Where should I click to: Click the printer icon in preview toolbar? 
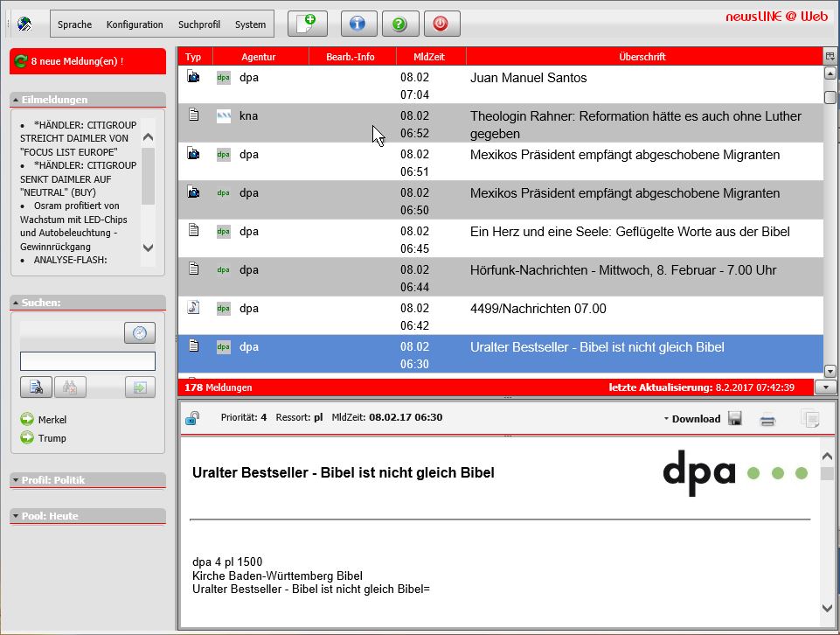coord(767,420)
